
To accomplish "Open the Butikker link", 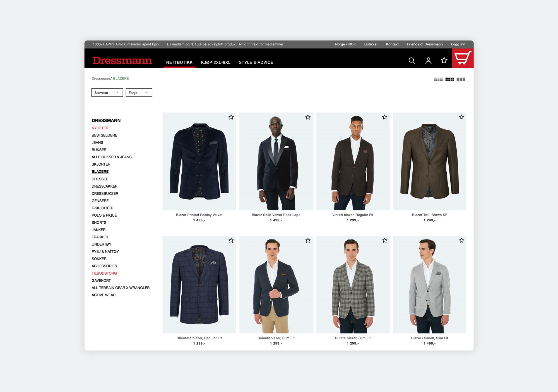I will click(371, 44).
